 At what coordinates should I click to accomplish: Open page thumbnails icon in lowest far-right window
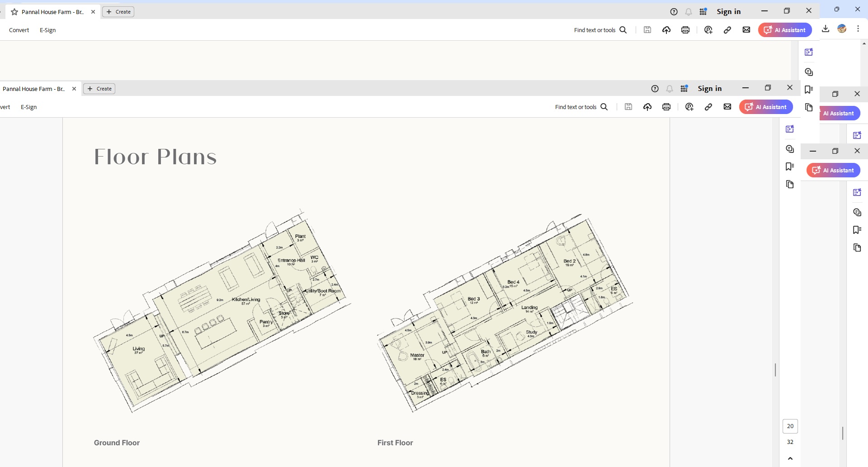point(857,248)
